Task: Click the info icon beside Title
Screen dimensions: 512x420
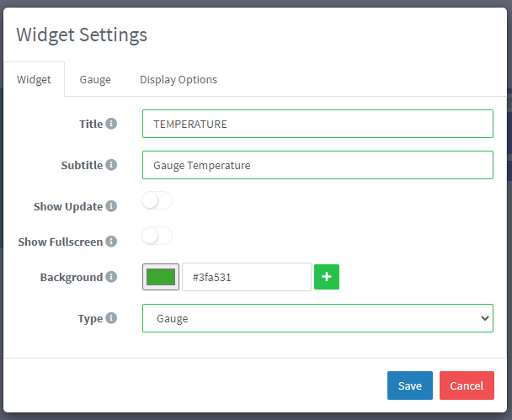Action: pos(111,124)
